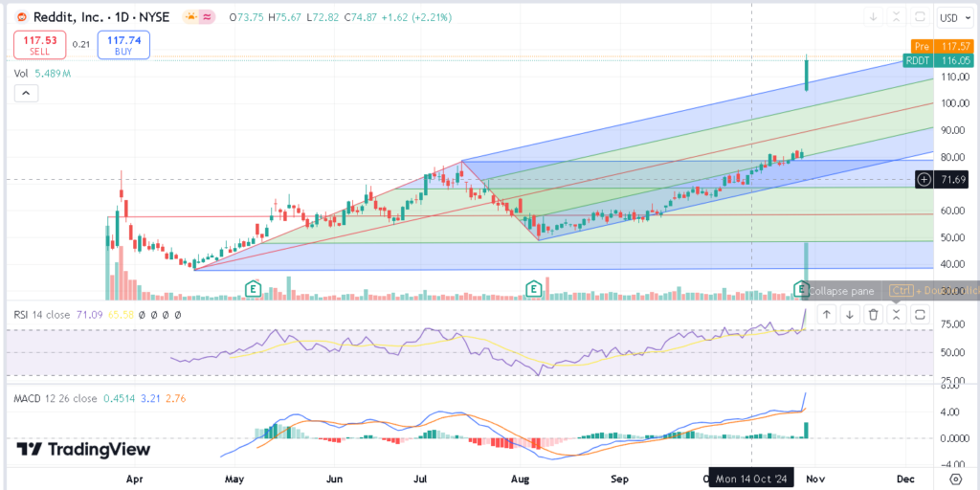
Task: Click the Pre 117.57 pre-market price label
Action: coord(943,46)
